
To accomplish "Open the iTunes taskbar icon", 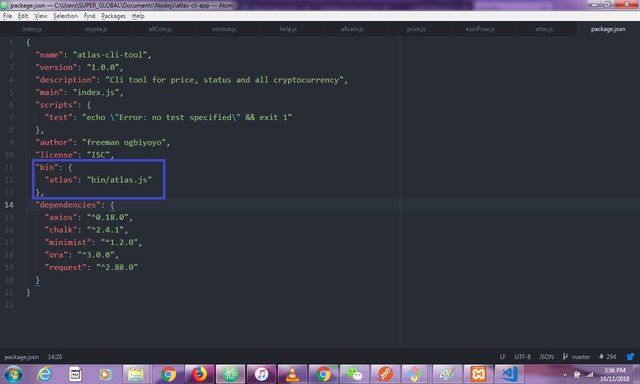I will coord(262,374).
